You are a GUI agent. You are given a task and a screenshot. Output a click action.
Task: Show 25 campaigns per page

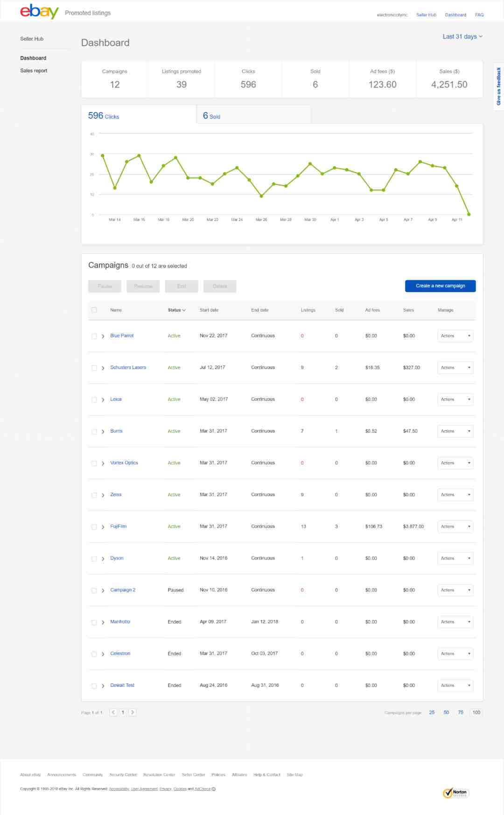(x=432, y=712)
